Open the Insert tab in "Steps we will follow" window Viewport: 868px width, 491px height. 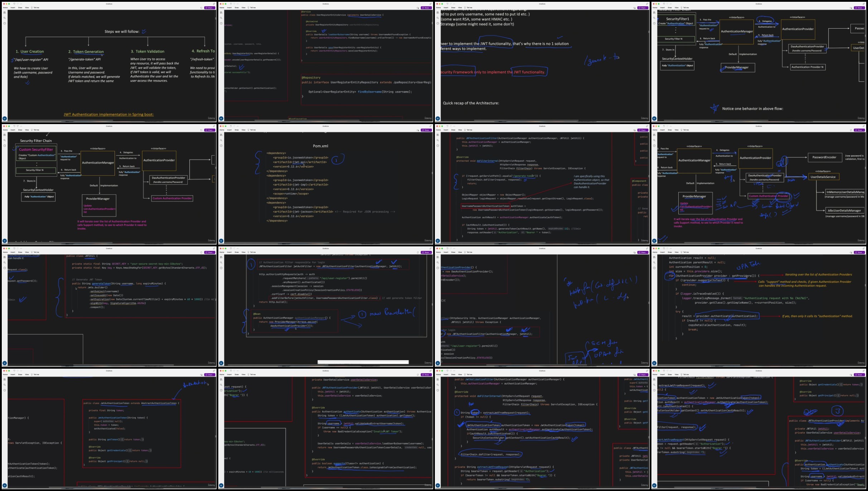point(13,8)
